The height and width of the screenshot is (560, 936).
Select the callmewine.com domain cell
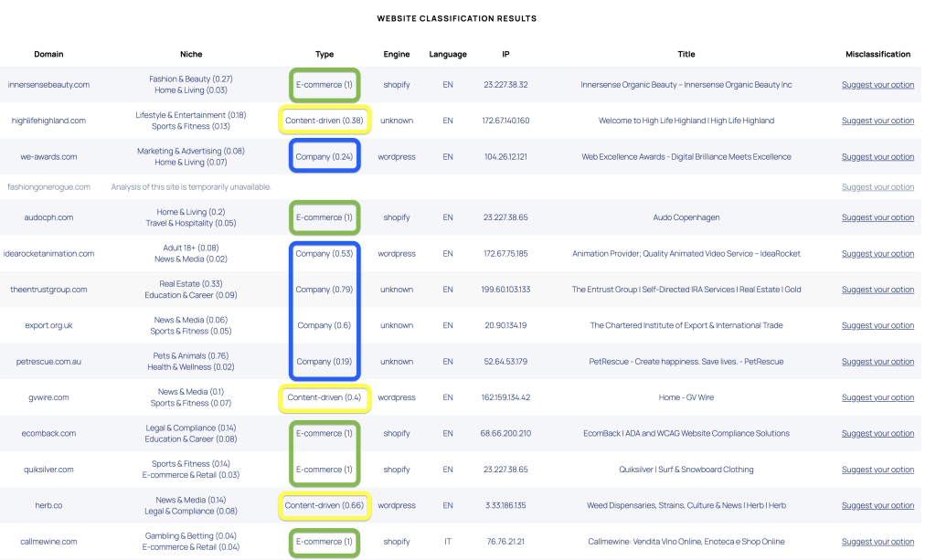(x=48, y=542)
